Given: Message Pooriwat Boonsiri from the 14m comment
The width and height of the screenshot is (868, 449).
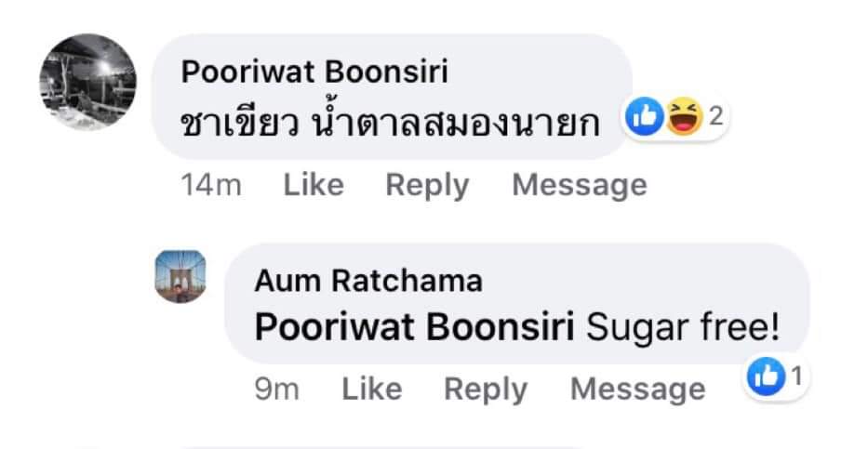Looking at the screenshot, I should click(x=579, y=185).
